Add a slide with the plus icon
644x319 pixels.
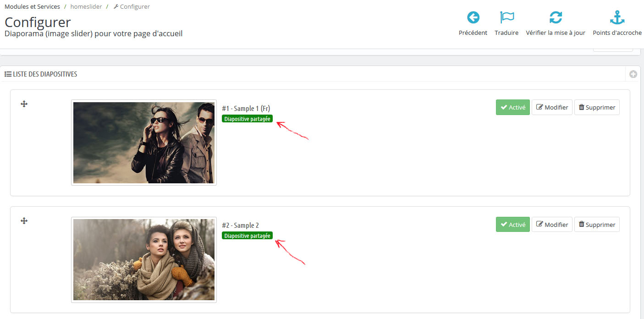633,74
